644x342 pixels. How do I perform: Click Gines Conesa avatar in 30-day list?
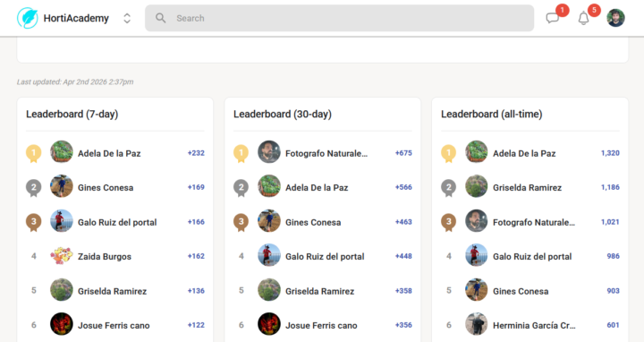point(269,221)
